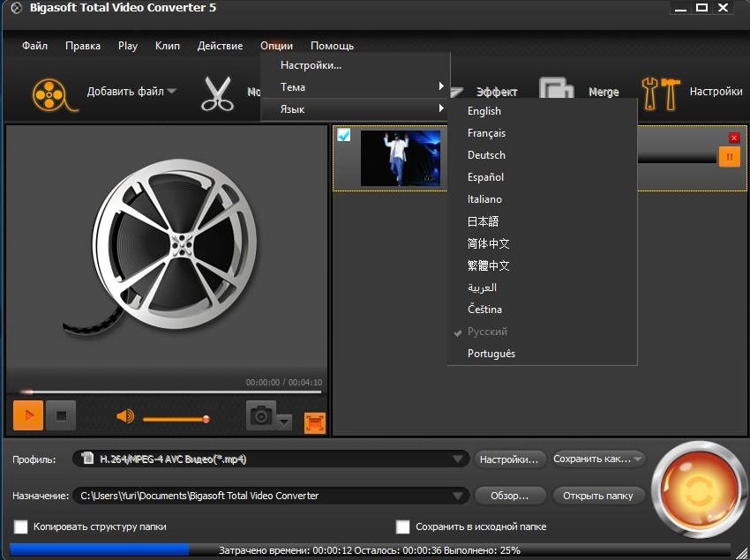Open the Сохранить как dropdown arrow

click(638, 459)
